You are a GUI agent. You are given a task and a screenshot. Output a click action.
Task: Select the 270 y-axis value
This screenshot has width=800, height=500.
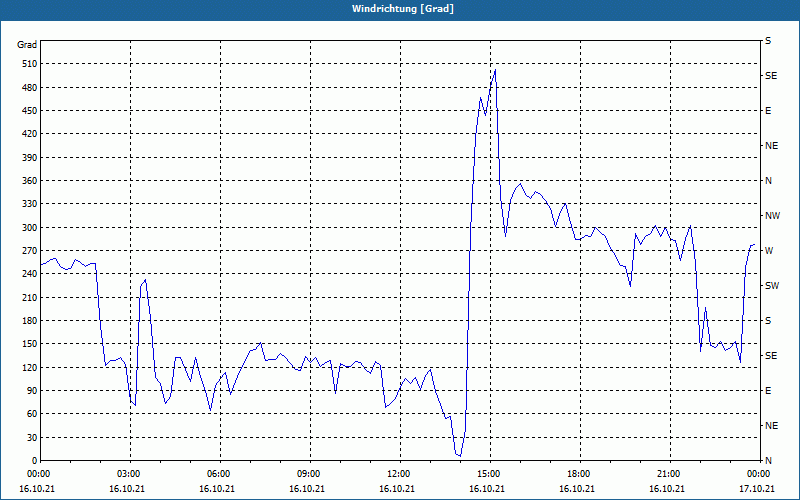point(28,251)
